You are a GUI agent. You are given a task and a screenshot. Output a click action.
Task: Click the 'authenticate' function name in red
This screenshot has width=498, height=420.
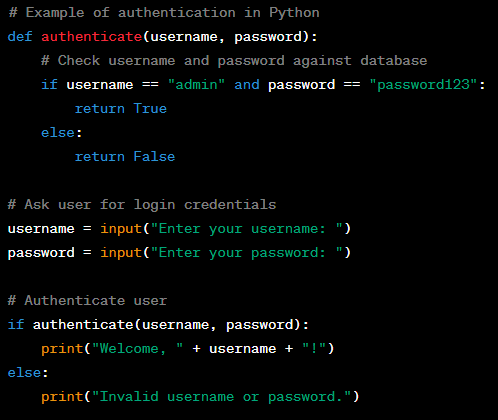92,37
